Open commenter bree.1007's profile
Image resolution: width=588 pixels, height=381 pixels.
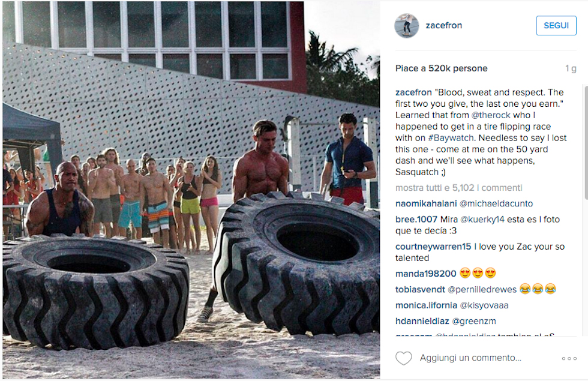(416, 220)
